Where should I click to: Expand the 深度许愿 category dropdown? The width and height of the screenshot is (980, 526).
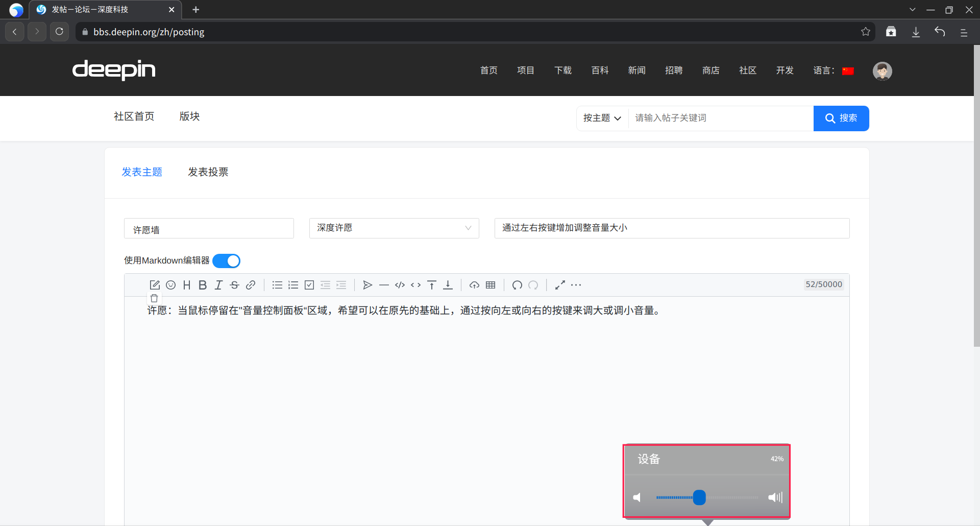tap(394, 228)
